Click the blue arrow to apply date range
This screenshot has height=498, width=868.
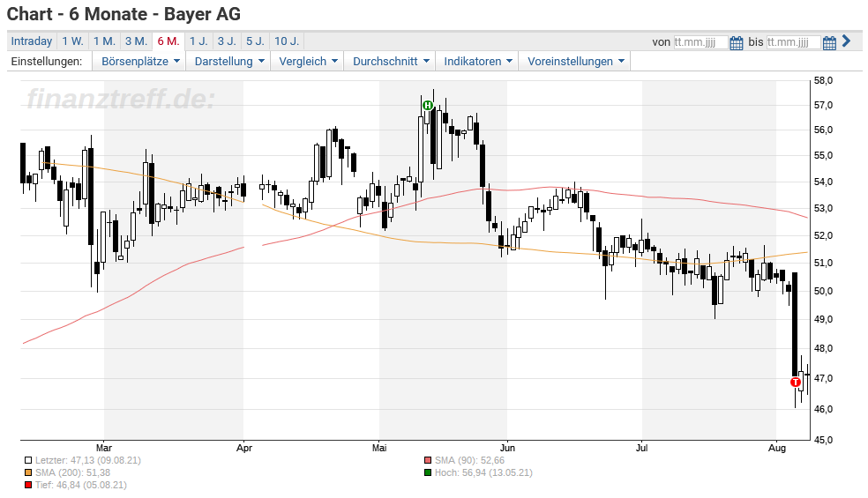[846, 41]
